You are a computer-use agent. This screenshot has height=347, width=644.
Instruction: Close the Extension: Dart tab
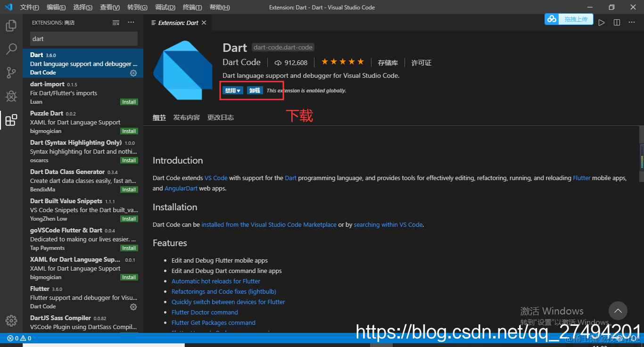[204, 23]
